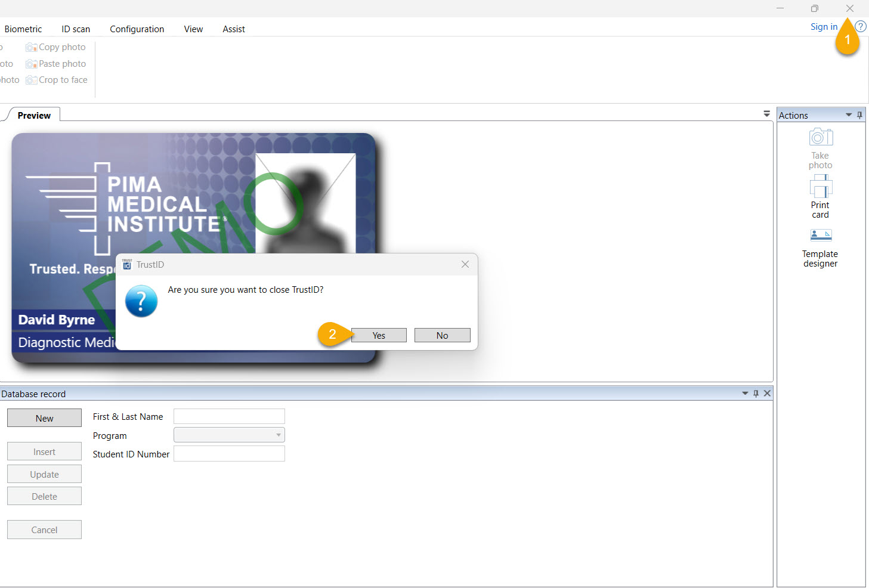Click the TrustID dialog title icon
The height and width of the screenshot is (588, 869).
pos(127,265)
